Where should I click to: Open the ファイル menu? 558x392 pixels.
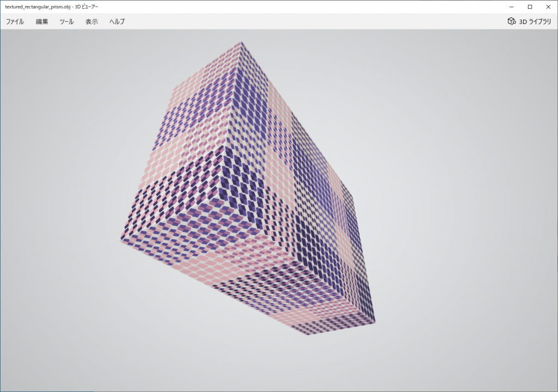click(15, 21)
